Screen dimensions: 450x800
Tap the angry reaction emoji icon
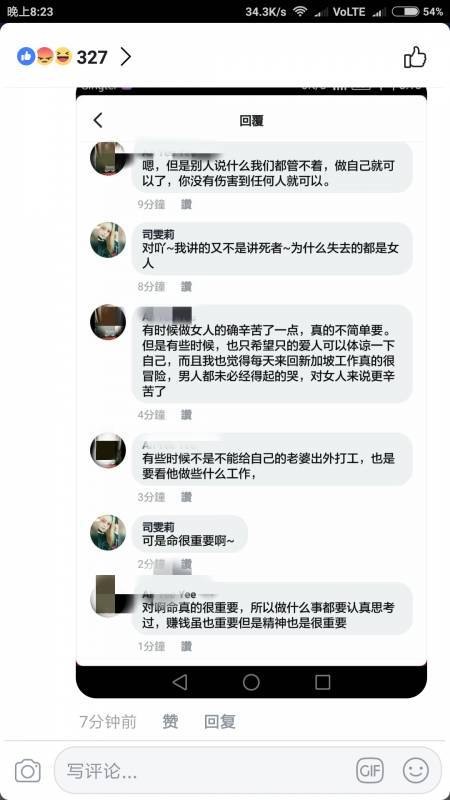pos(45,56)
